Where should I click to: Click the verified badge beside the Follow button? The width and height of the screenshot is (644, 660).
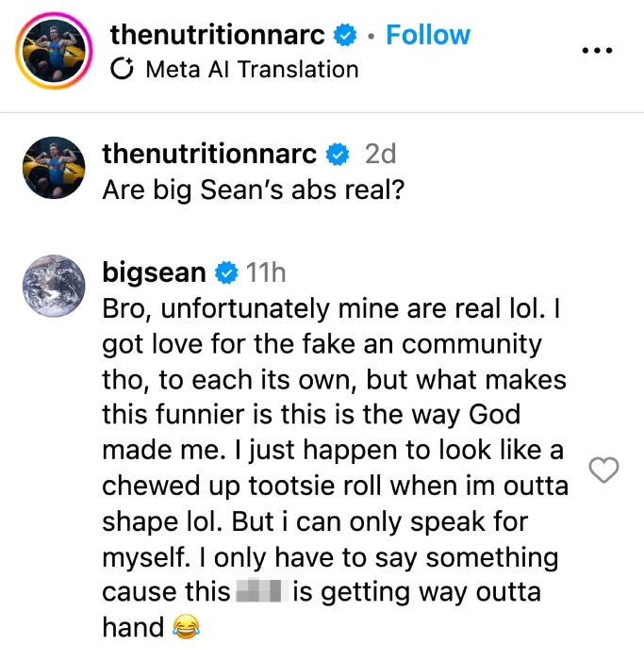tap(347, 36)
